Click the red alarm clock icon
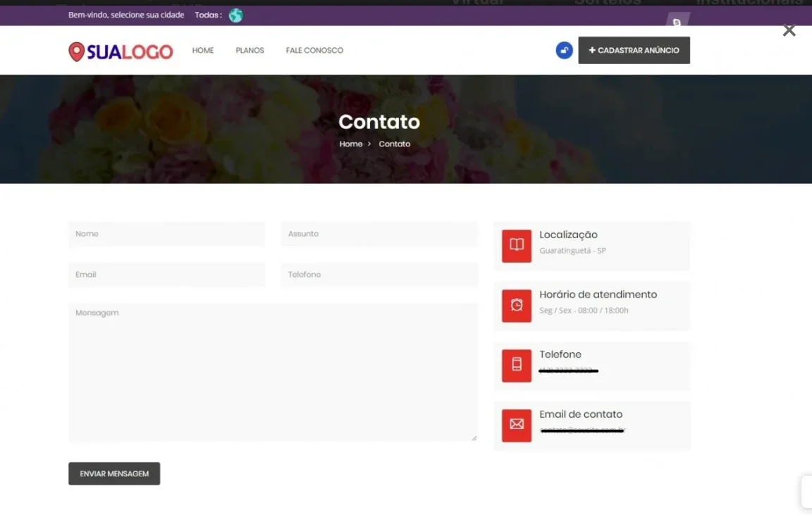Image resolution: width=812 pixels, height=515 pixels. (x=516, y=305)
